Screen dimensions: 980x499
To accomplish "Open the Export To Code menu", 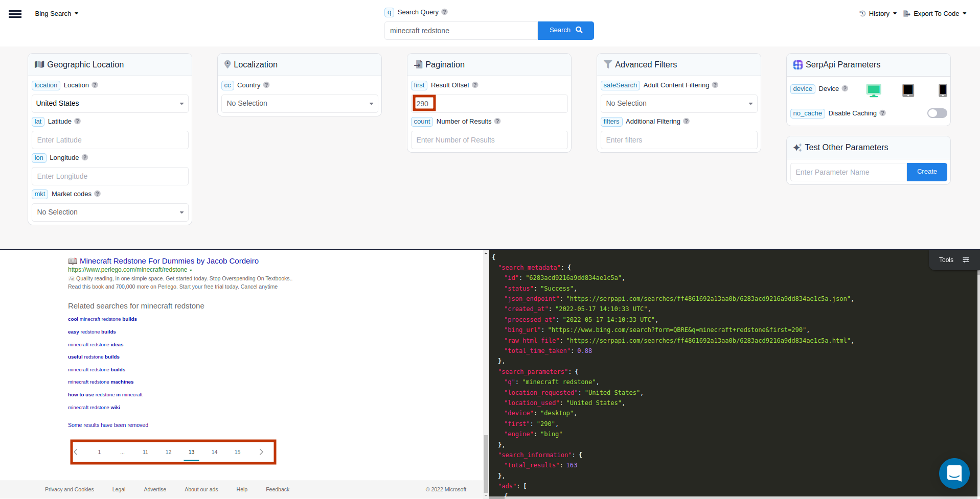I will click(935, 13).
